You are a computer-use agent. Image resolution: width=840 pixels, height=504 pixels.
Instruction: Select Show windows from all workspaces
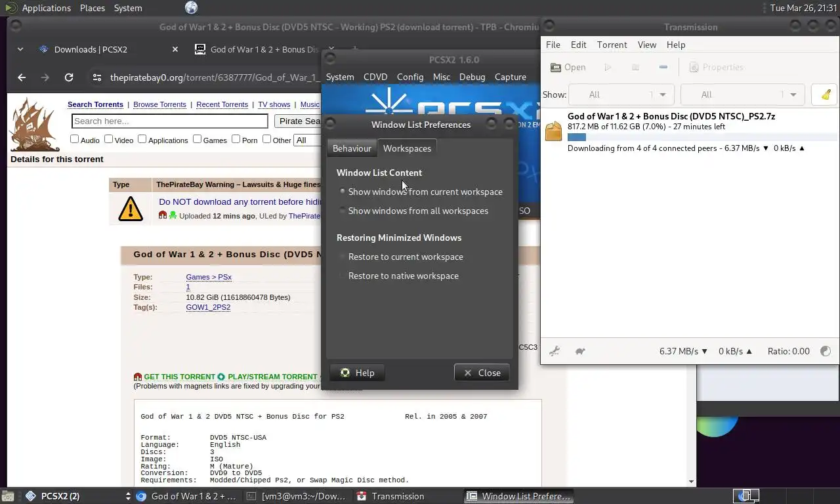pyautogui.click(x=414, y=211)
